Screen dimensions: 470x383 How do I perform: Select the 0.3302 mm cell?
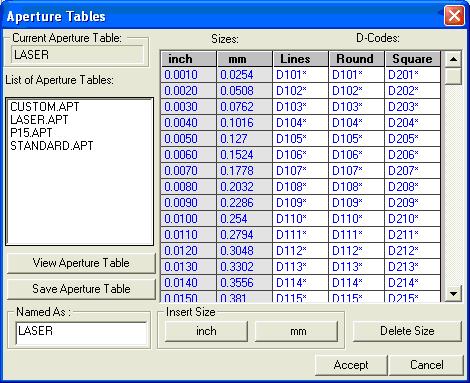[245, 267]
